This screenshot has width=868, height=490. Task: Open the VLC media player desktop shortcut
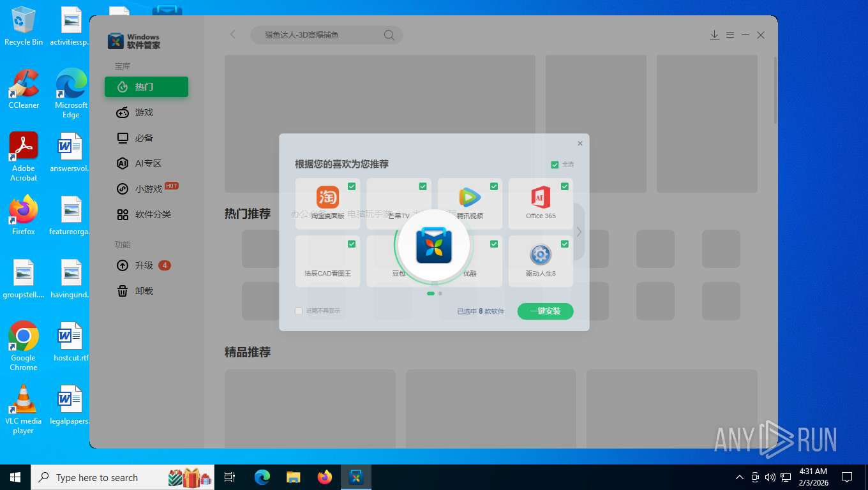24,409
